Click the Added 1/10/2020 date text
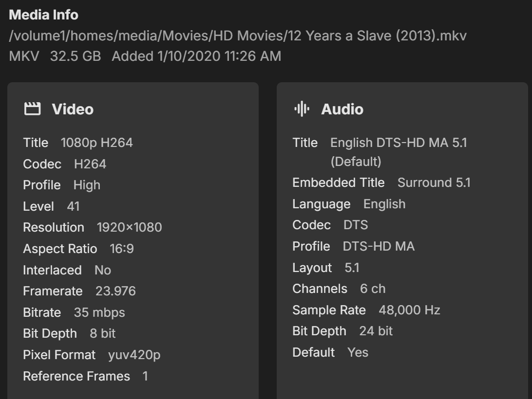 (196, 56)
